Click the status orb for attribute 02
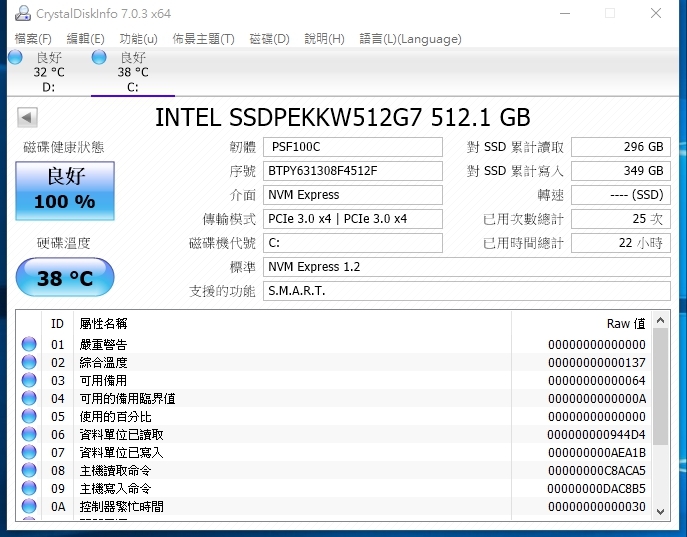 (x=29, y=362)
